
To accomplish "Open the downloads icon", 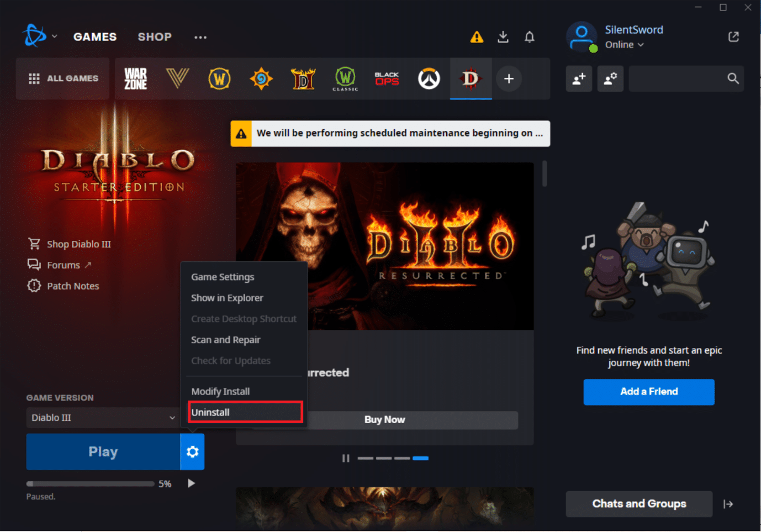I will [x=503, y=37].
